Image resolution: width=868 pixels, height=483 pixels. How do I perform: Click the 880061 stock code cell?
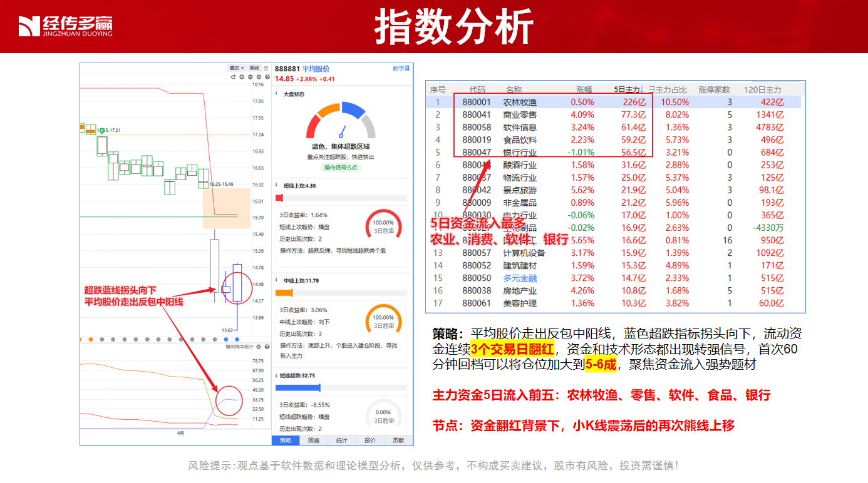pyautogui.click(x=477, y=303)
